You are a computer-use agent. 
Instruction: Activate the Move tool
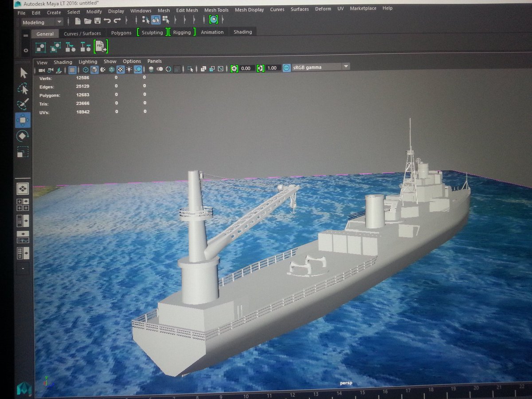pos(23,120)
